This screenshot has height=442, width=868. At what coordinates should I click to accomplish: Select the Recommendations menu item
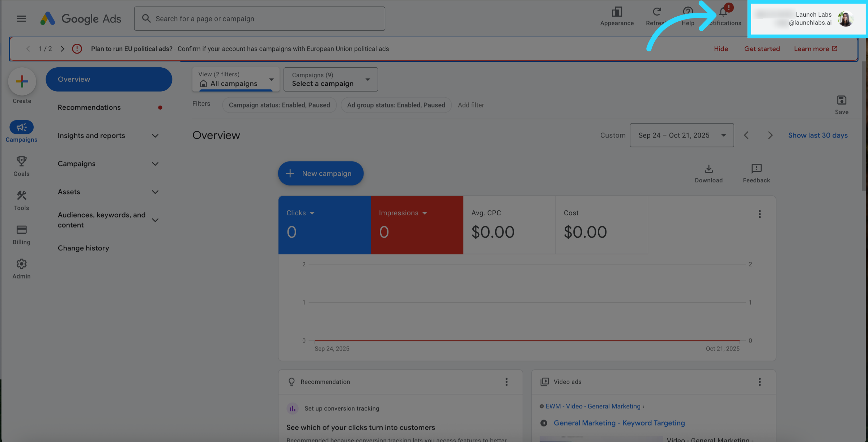click(x=89, y=107)
